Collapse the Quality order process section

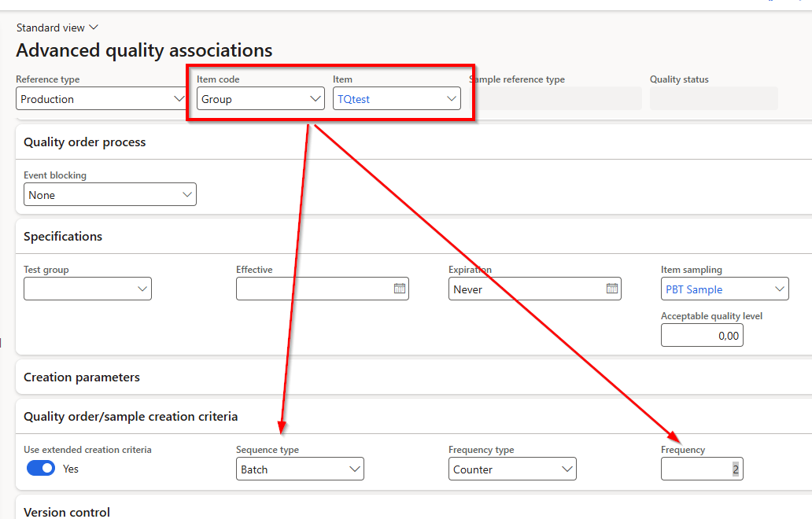coord(85,142)
